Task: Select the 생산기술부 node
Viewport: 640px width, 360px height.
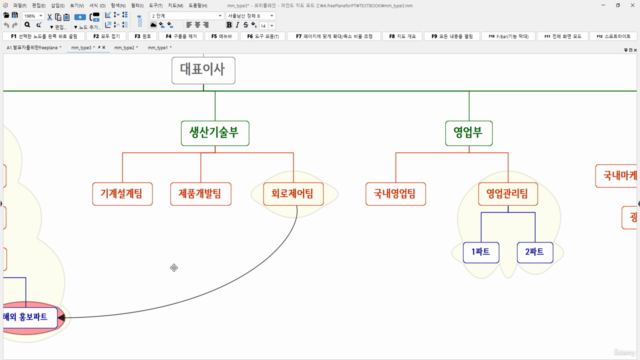Action: click(x=215, y=133)
